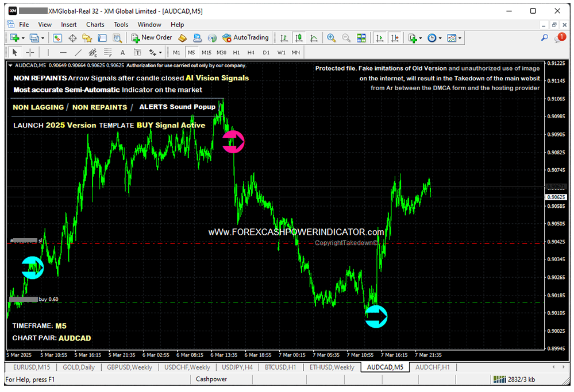Open the Data Window crosshair-circle icon
Viewport: 574px width, 392px height.
coord(72,38)
